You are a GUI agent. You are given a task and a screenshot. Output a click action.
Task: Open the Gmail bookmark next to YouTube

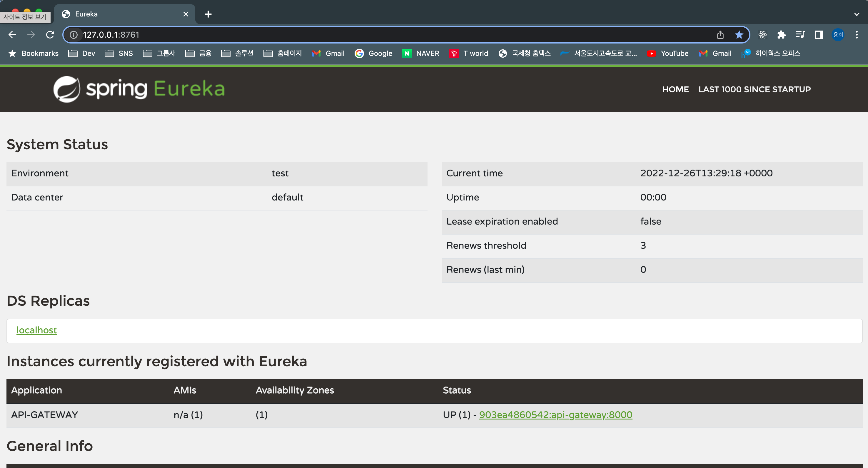click(x=715, y=53)
